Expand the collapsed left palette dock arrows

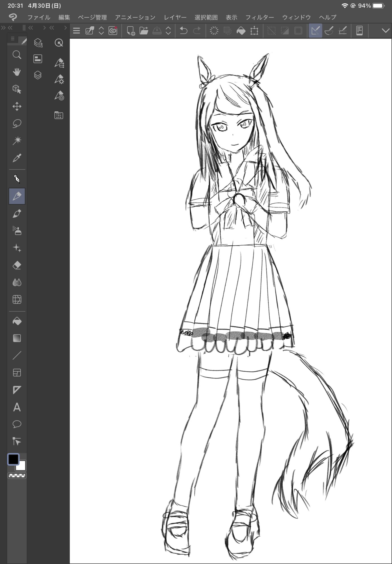pos(3,28)
